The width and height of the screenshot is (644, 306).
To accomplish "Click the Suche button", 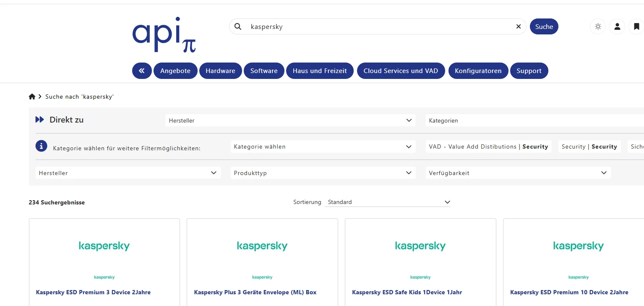I will [544, 26].
